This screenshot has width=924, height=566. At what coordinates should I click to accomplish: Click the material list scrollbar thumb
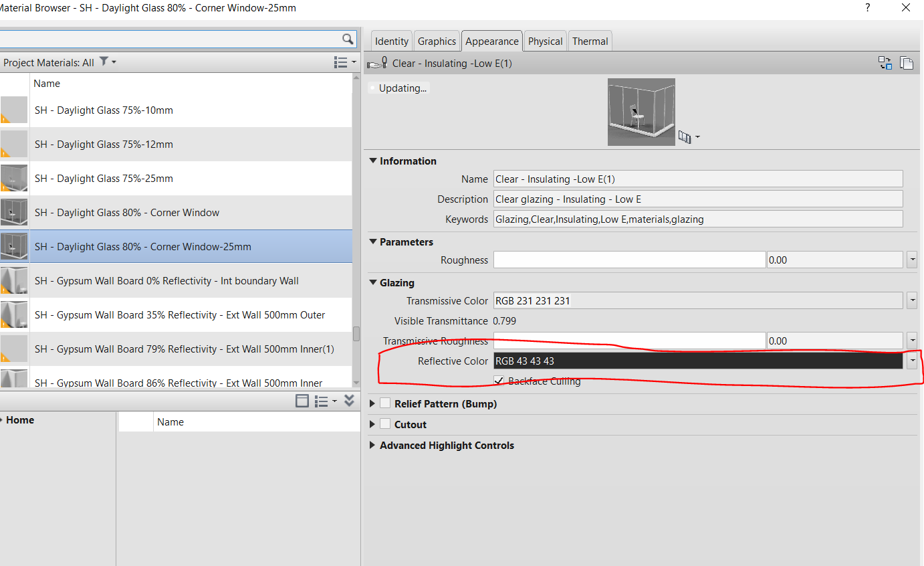356,333
